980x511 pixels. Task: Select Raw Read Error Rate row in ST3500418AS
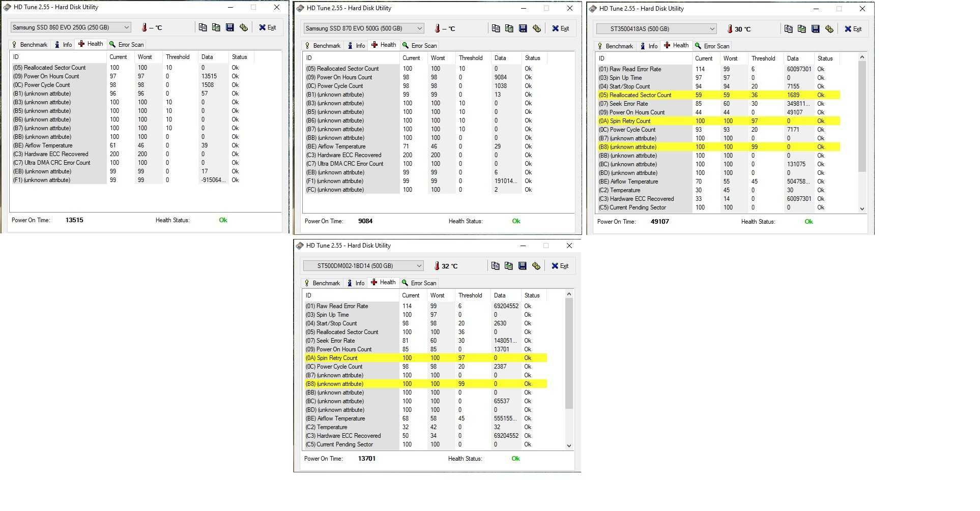coord(718,69)
